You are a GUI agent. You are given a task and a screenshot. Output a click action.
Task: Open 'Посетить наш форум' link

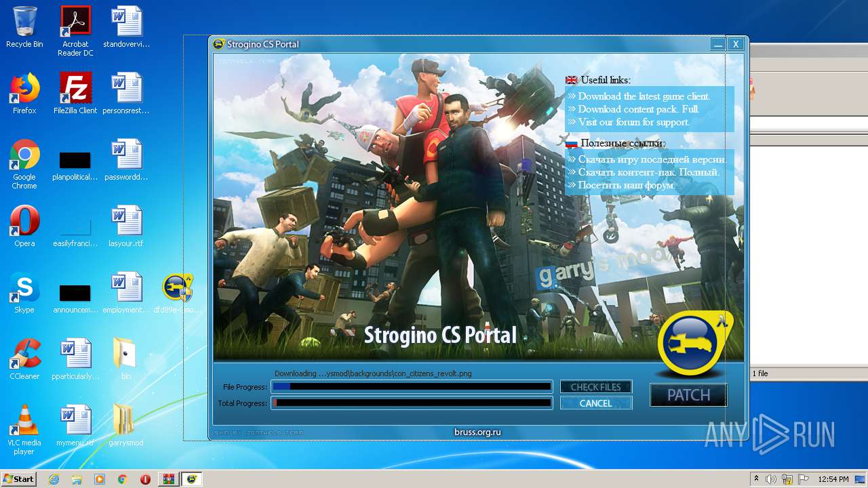627,185
